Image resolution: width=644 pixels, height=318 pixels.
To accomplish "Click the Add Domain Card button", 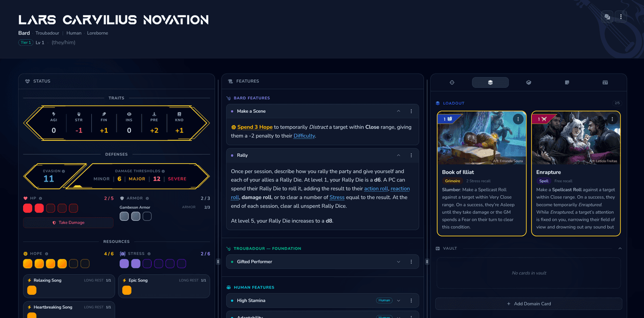I will pyautogui.click(x=529, y=303).
